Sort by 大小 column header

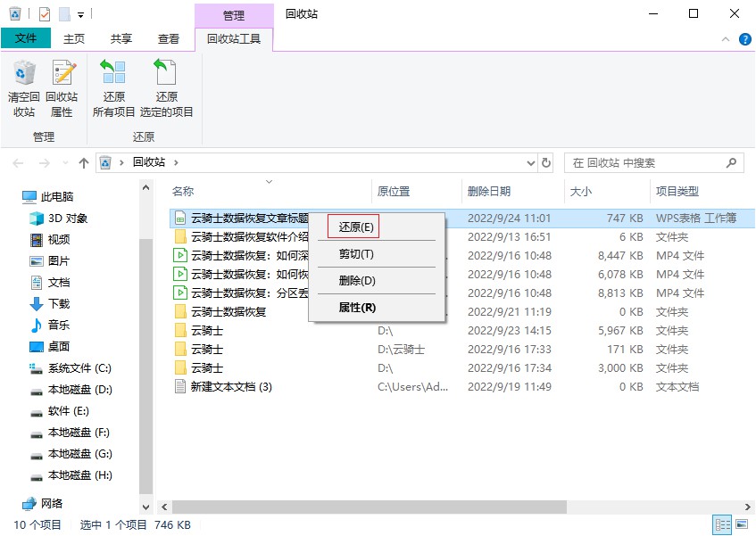coord(580,191)
